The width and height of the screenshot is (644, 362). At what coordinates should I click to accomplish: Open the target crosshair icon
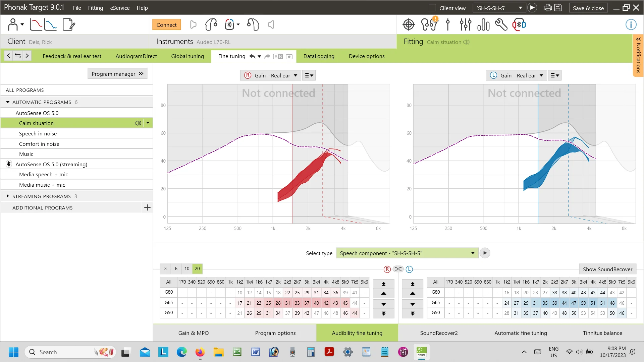click(x=409, y=24)
